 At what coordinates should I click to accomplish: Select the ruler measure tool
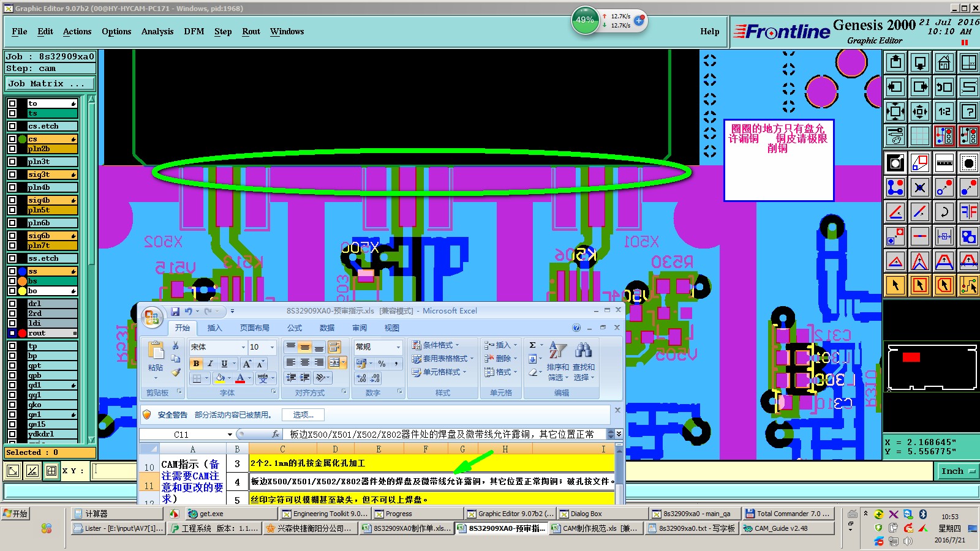944,163
